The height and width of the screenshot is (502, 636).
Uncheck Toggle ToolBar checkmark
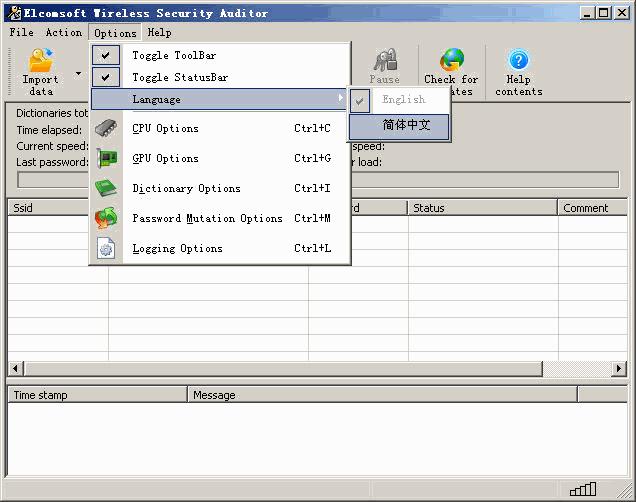pyautogui.click(x=106, y=56)
